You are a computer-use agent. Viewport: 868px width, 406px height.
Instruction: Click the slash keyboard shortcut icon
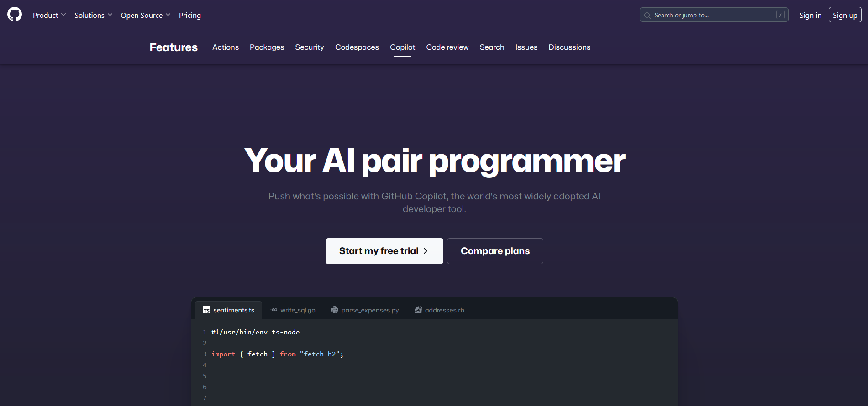[780, 15]
